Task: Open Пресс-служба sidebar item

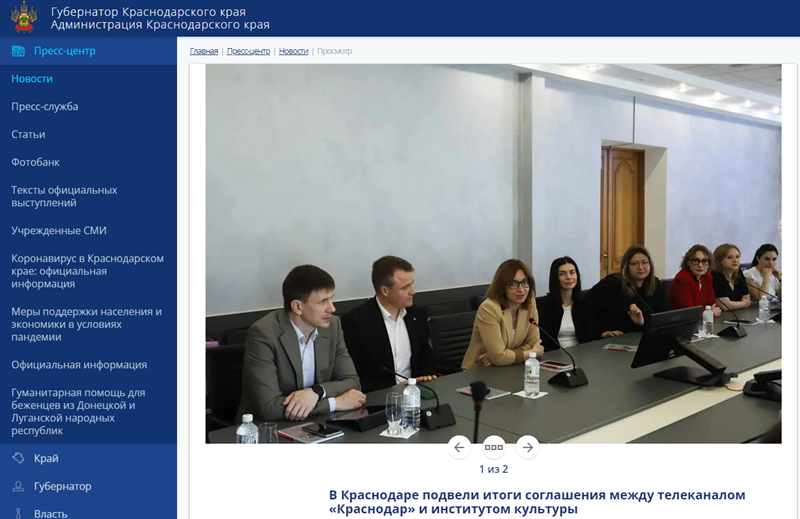Action: tap(45, 107)
